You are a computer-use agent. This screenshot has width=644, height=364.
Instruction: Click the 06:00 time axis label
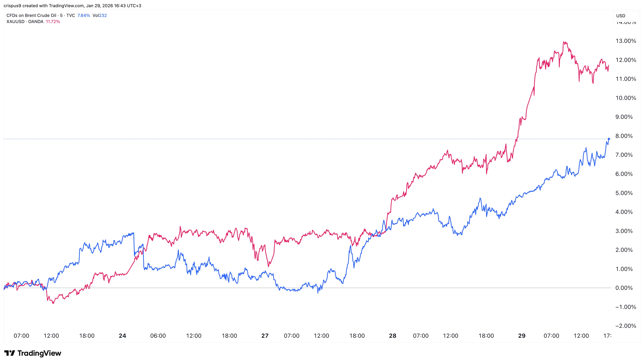coord(158,336)
